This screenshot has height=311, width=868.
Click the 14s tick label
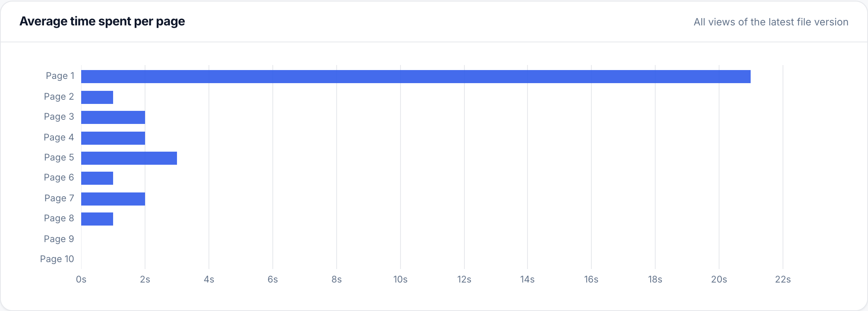pyautogui.click(x=527, y=279)
